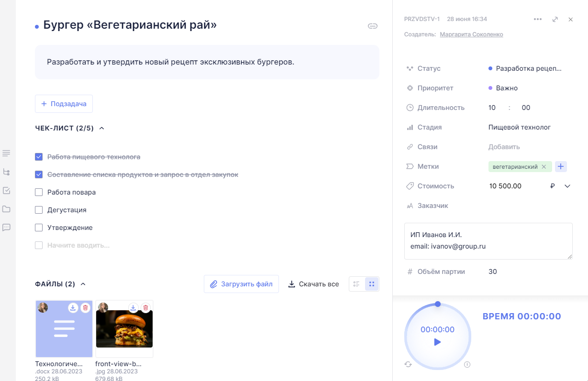Open the three-dots more options menu

pos(538,19)
